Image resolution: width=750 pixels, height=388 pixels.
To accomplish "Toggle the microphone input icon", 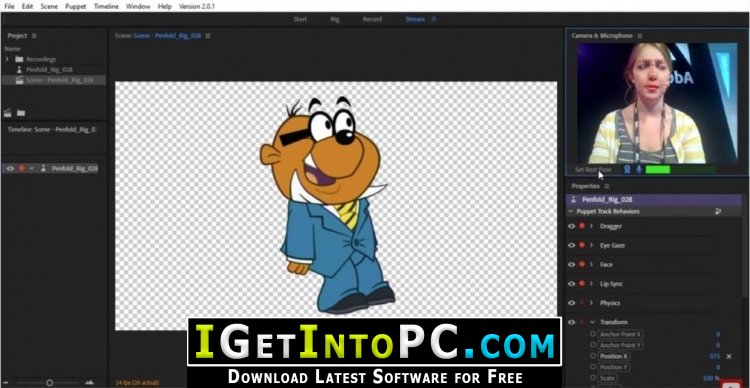I will [639, 169].
